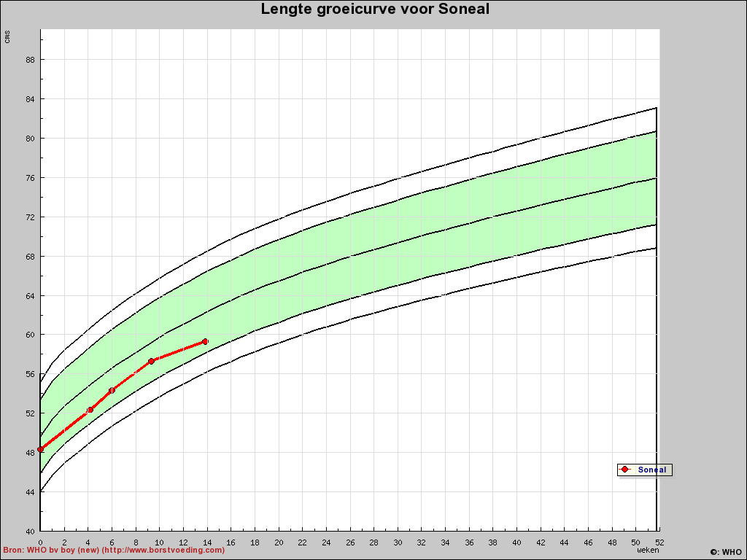Click the x-axis week label 8
This screenshot has width=747, height=560.
coord(136,542)
